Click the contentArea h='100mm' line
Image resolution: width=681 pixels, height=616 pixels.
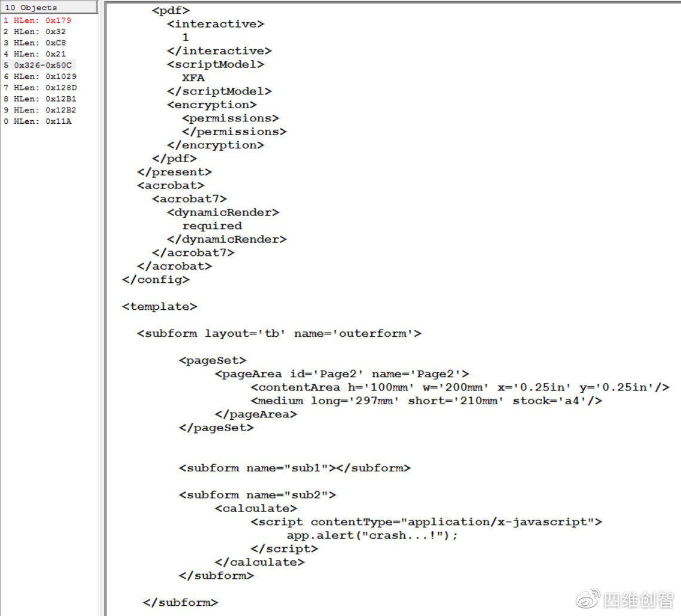[x=459, y=388]
